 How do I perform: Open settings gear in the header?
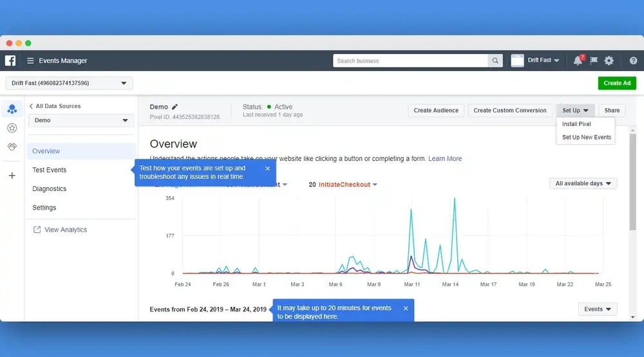(609, 60)
